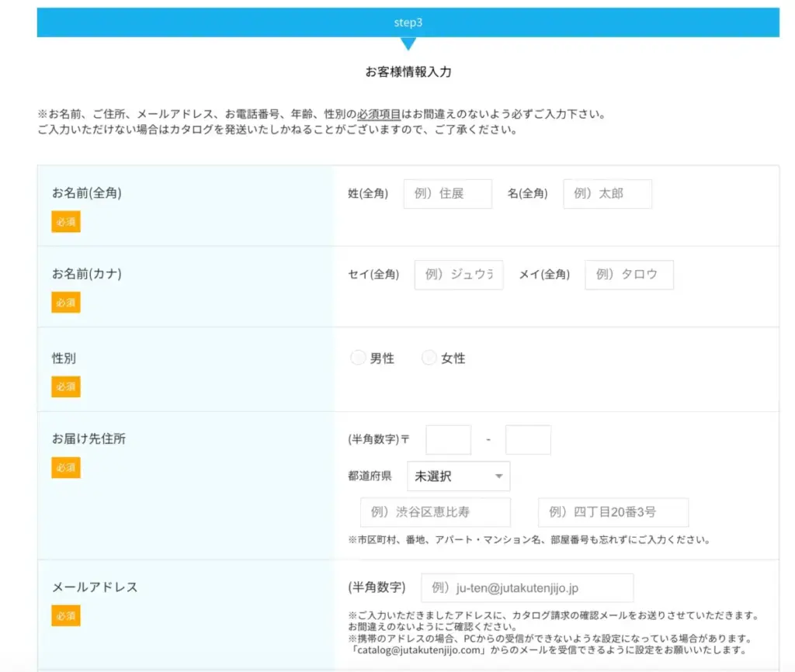Click the second postal code box after the hyphen
The height and width of the screenshot is (672, 795).
click(528, 440)
